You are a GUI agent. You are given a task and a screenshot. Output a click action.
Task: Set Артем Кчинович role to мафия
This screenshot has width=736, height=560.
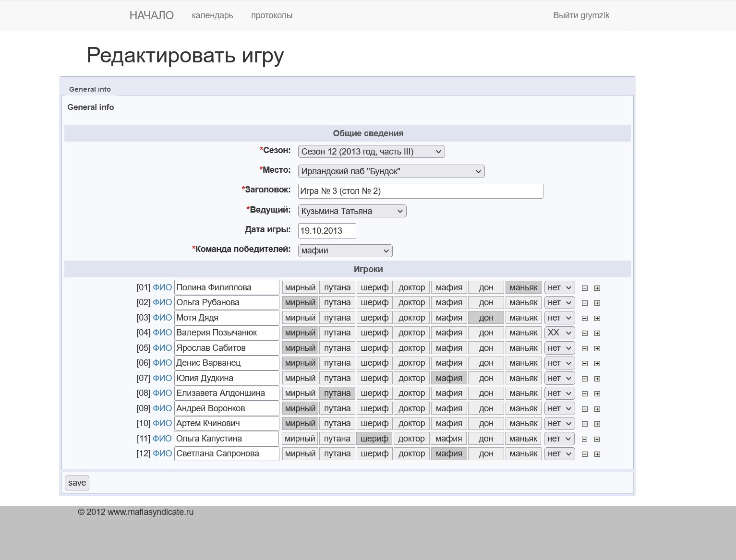click(449, 423)
